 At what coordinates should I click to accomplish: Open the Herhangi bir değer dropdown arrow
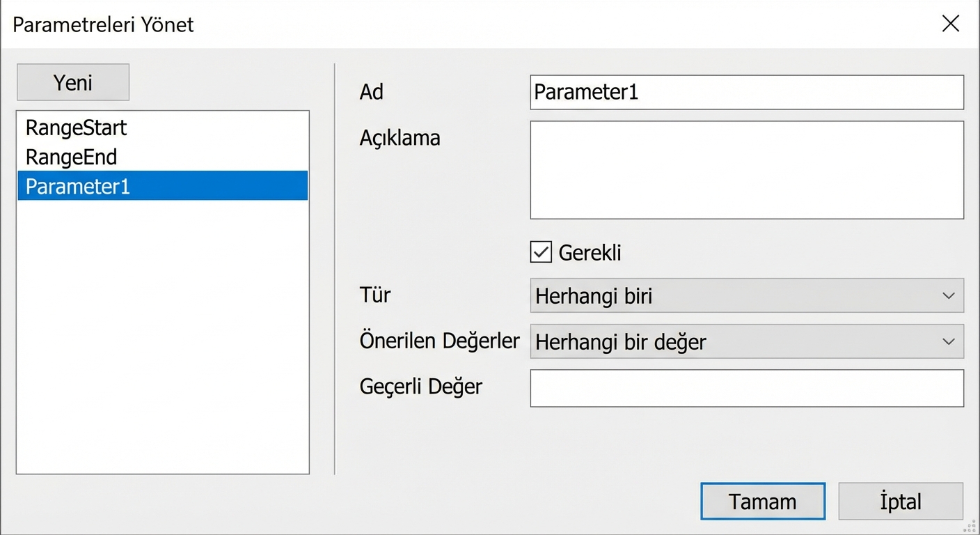(947, 341)
